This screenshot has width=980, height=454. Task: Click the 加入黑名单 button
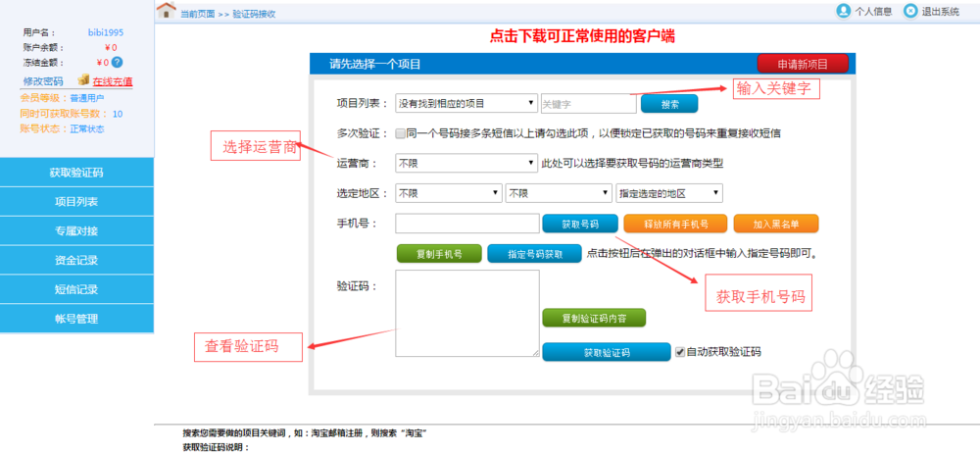click(775, 224)
